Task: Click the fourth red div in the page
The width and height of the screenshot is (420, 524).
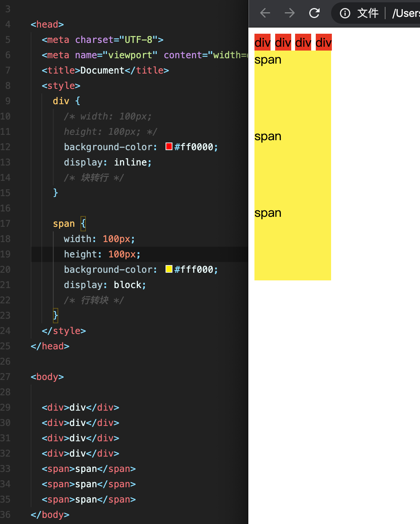Action: click(323, 42)
